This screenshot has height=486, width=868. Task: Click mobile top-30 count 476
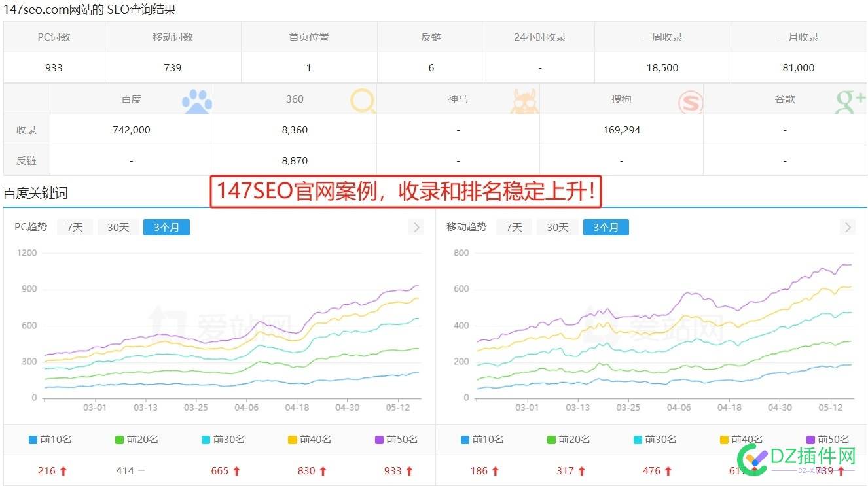(652, 470)
